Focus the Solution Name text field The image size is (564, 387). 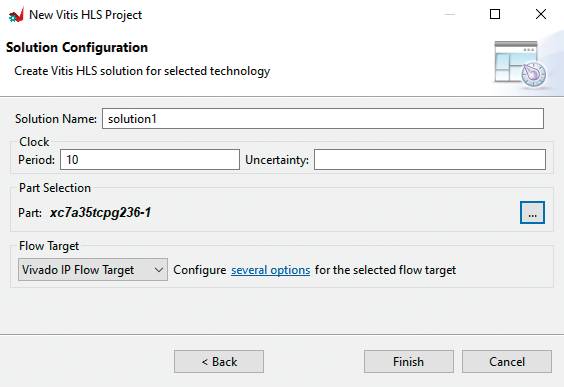coord(323,119)
